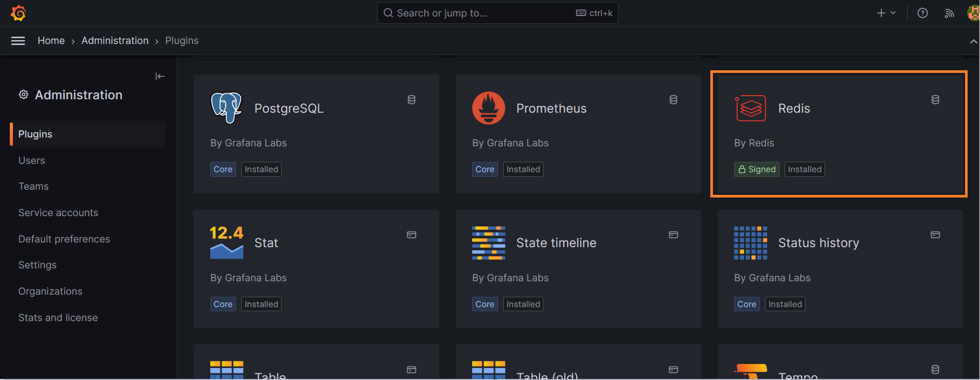This screenshot has height=380, width=980.
Task: Click the Home breadcrumb link
Action: click(51, 41)
